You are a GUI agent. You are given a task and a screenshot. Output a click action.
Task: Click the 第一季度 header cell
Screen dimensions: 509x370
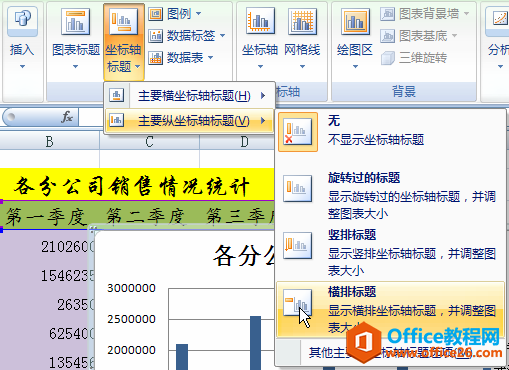click(x=47, y=216)
